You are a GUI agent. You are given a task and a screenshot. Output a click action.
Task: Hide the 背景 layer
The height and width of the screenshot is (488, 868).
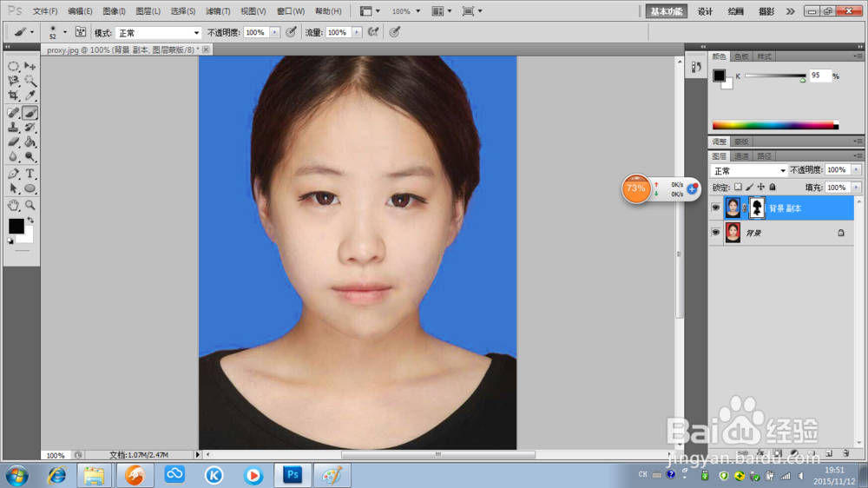tap(715, 233)
